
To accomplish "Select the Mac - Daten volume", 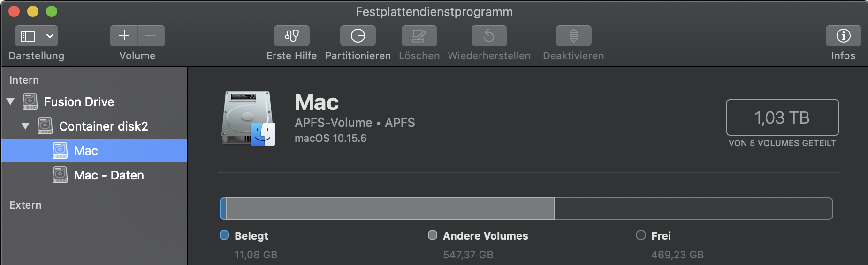I will click(109, 175).
